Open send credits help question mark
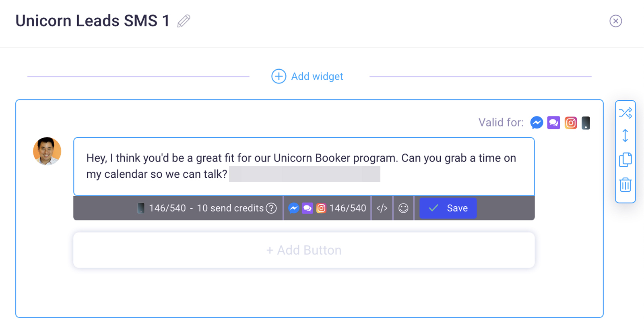The image size is (644, 332). click(x=272, y=208)
